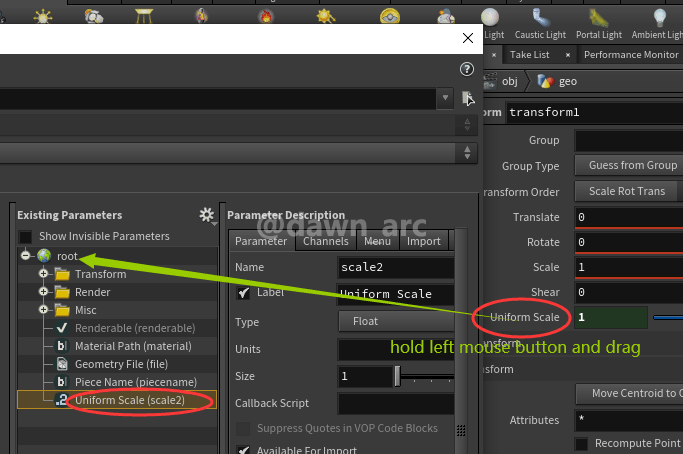Click the Callback Script input field
Screen dimensions: 683x454
pos(396,403)
